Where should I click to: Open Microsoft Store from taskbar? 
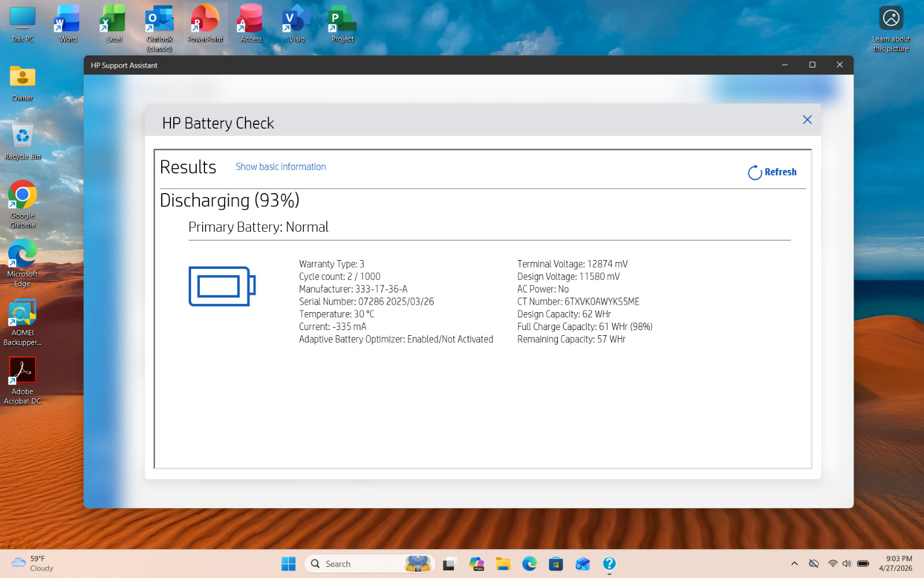coord(556,564)
